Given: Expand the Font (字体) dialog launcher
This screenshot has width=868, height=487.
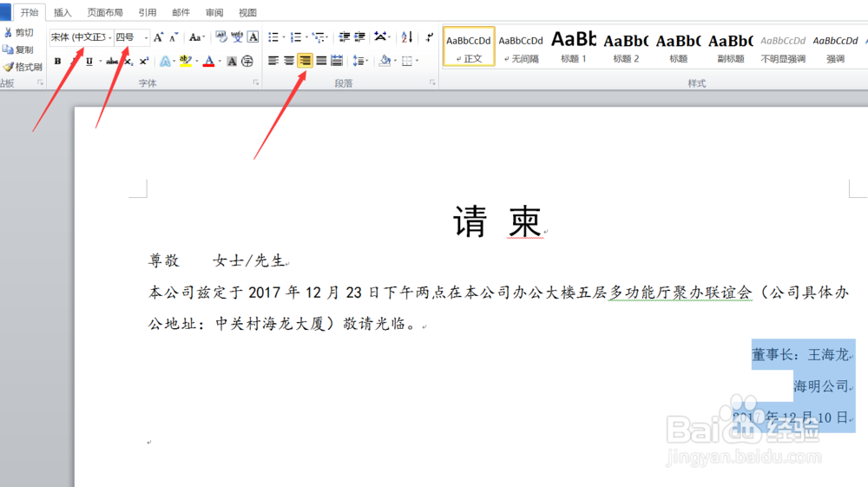Looking at the screenshot, I should click(x=256, y=82).
